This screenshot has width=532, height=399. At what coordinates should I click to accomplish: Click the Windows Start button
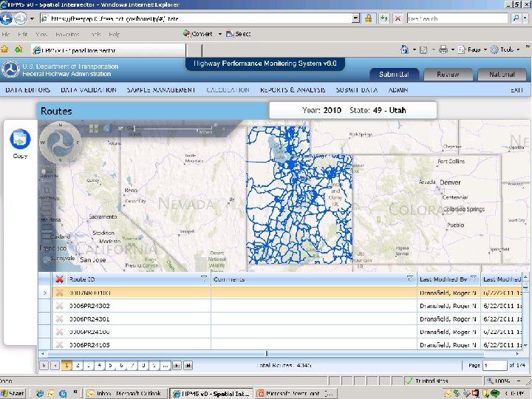click(13, 393)
